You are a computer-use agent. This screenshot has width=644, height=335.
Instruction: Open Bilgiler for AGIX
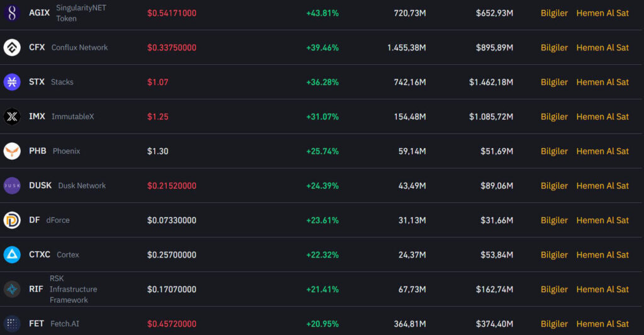[554, 13]
